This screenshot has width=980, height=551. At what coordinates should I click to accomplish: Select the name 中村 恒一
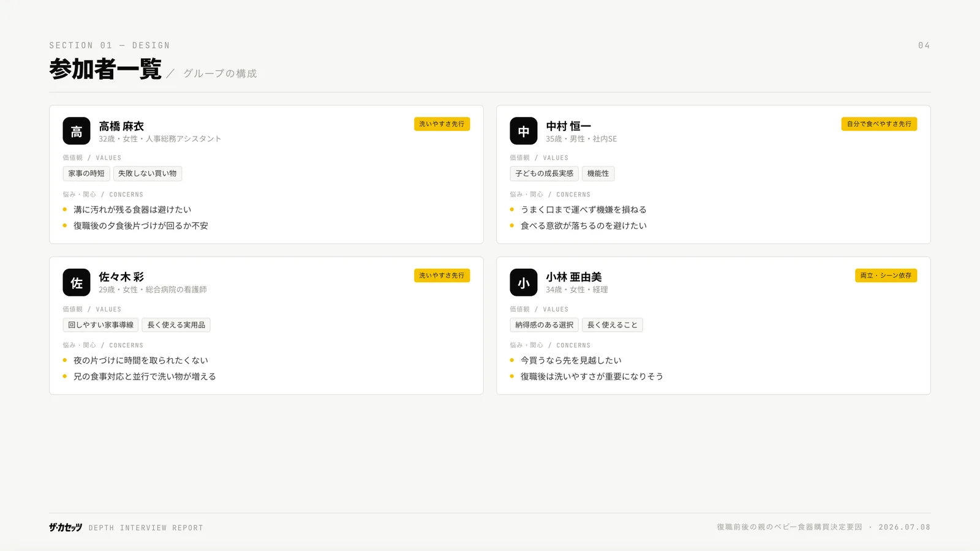click(x=568, y=126)
